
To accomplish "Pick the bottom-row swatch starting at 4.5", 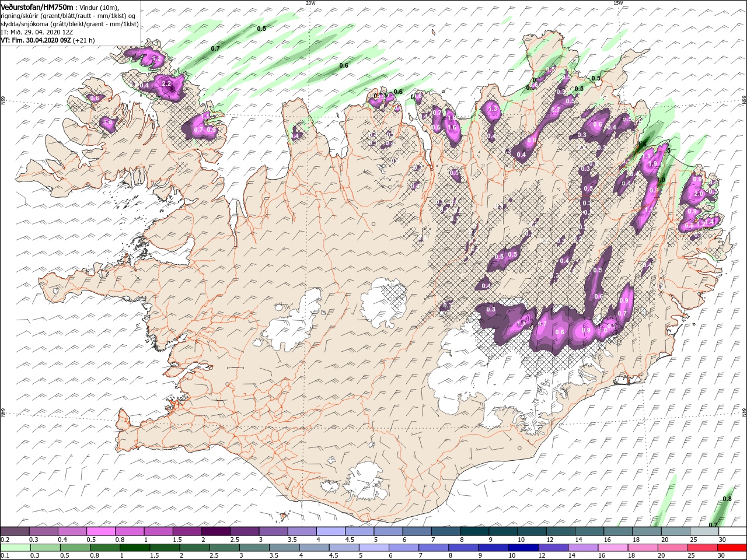I will point(344,547).
